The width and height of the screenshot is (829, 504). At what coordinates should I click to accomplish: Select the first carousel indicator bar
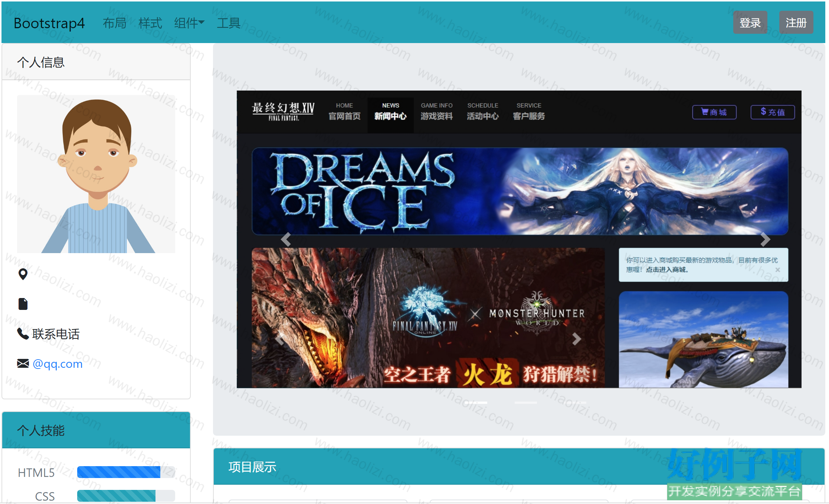pyautogui.click(x=476, y=402)
